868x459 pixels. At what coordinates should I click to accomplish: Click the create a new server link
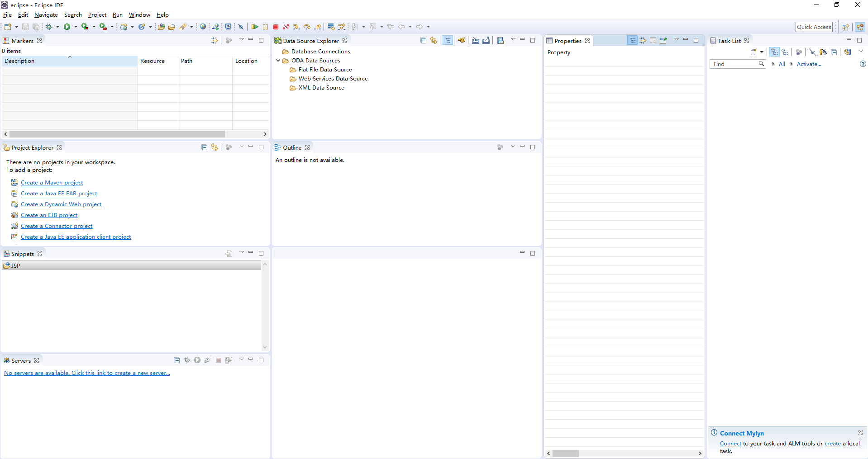pos(87,373)
